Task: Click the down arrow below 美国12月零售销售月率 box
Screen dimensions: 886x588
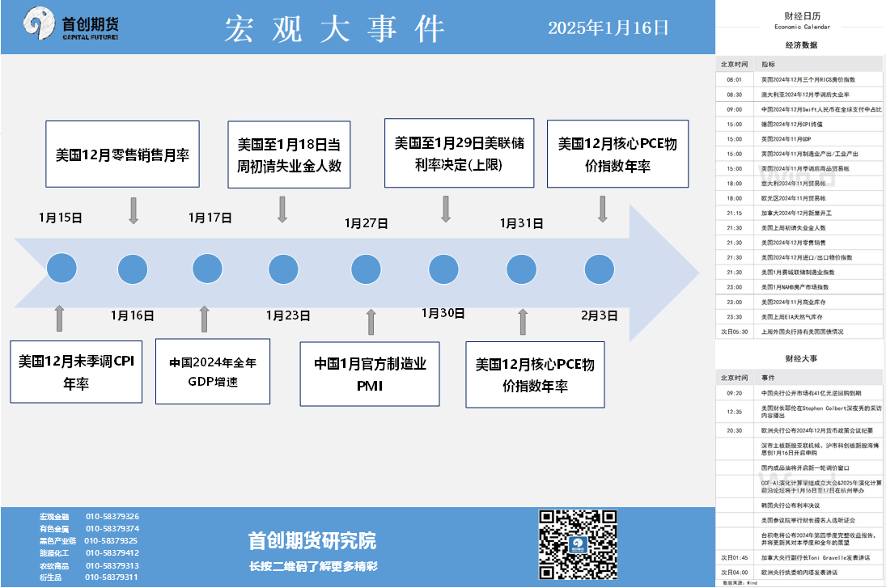Action: 134,210
